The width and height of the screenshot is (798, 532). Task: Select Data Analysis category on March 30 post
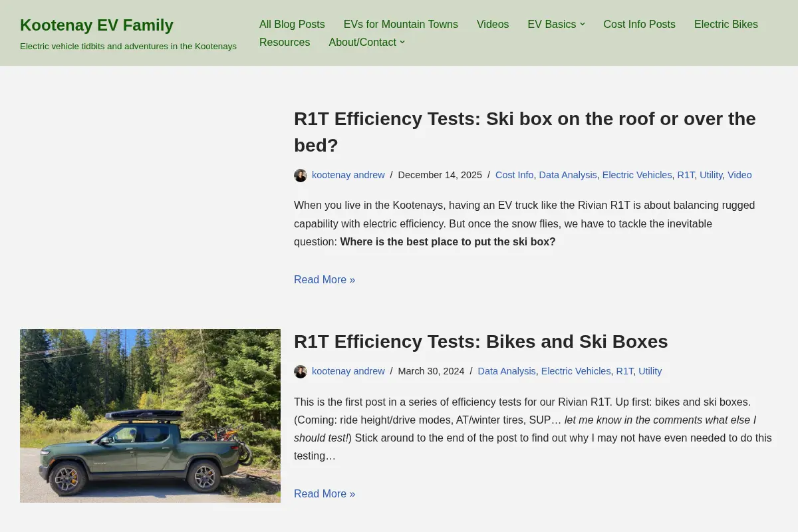[x=507, y=371]
